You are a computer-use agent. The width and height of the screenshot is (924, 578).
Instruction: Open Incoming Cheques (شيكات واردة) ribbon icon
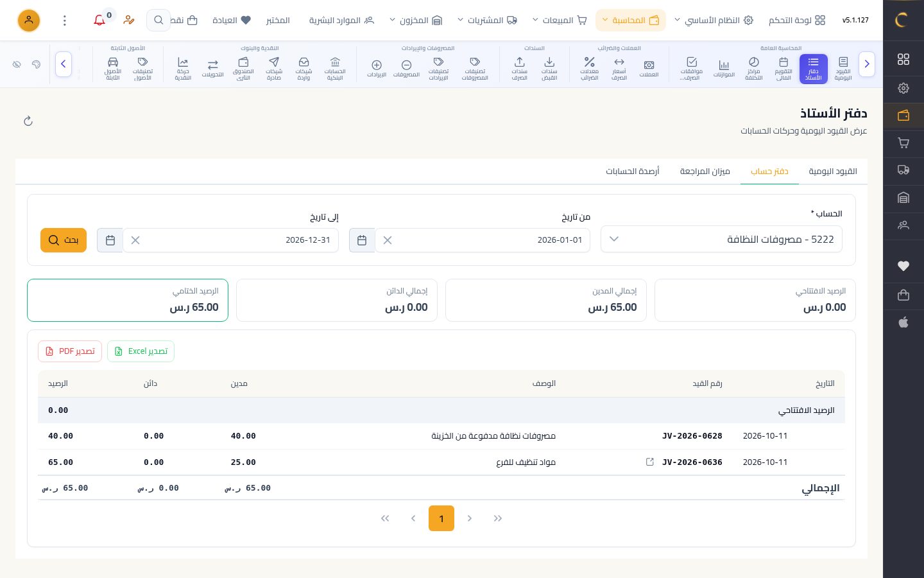coord(304,69)
